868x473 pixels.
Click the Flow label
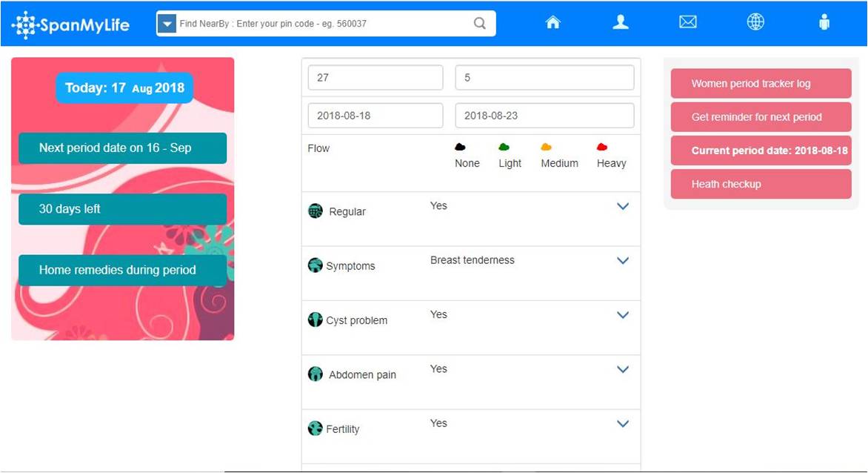click(318, 148)
